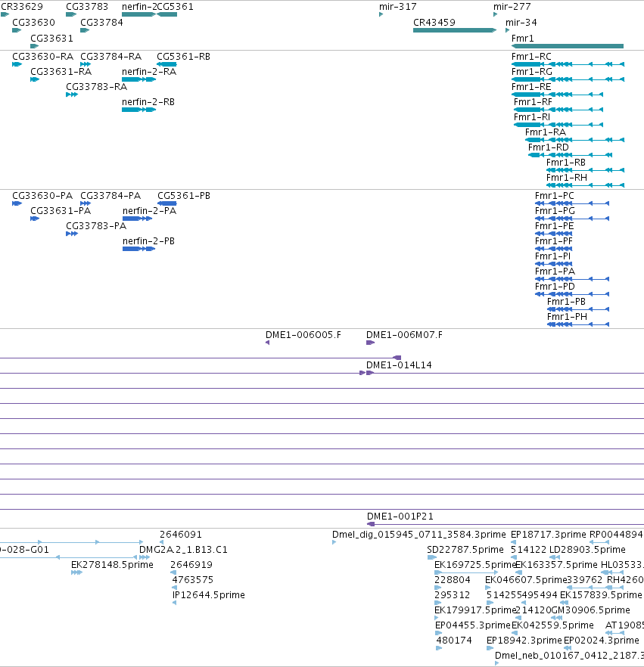
Task: Select transcript CG33631-RA
Action: pyautogui.click(x=35, y=79)
